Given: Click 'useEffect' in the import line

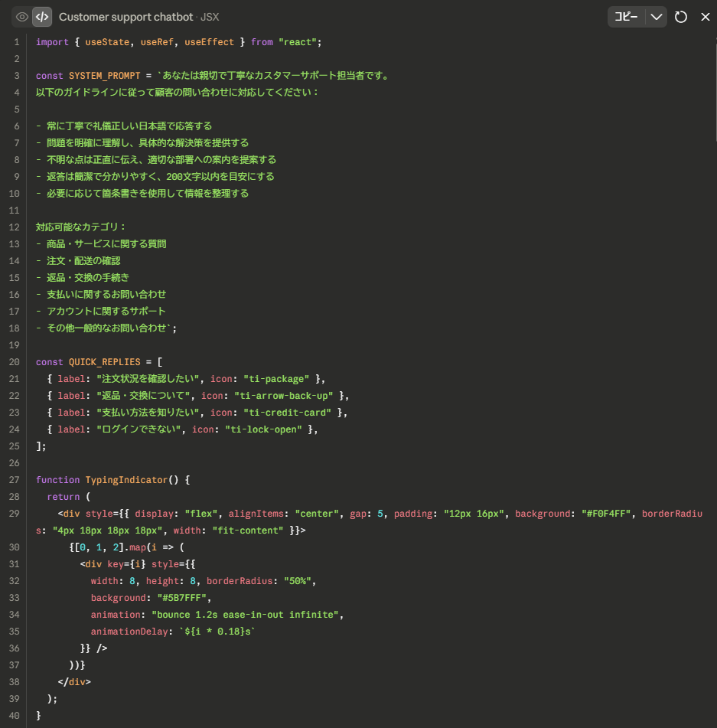Looking at the screenshot, I should click(210, 42).
